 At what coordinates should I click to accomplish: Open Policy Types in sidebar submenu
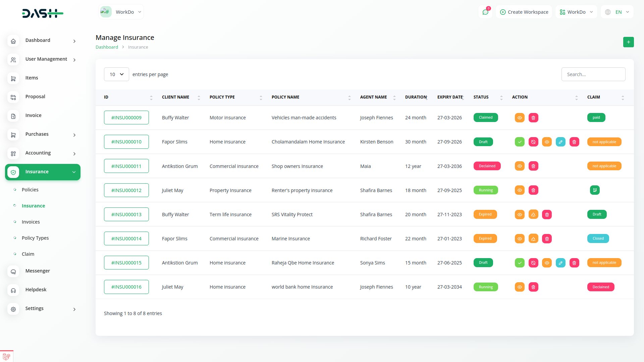35,238
